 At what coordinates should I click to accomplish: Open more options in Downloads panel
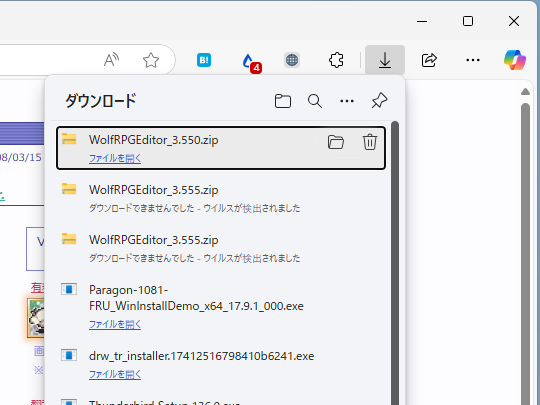point(347,101)
